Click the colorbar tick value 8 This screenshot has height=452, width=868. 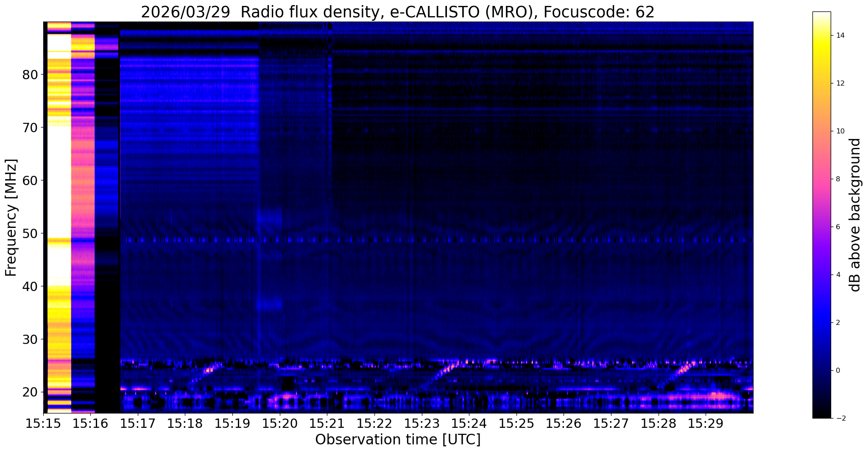tap(837, 179)
